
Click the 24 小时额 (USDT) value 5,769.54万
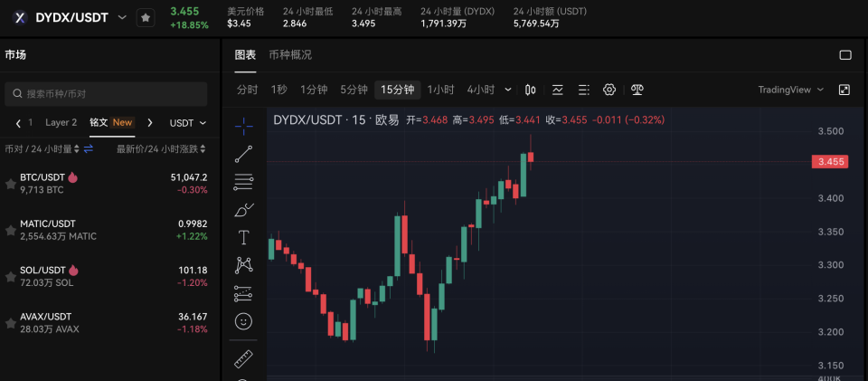(536, 24)
